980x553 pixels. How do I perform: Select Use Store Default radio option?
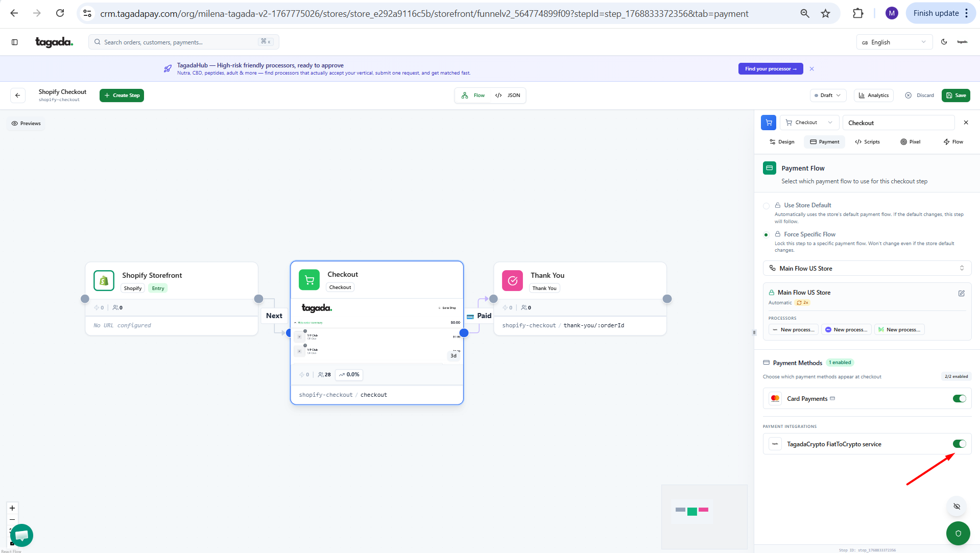[766, 206]
